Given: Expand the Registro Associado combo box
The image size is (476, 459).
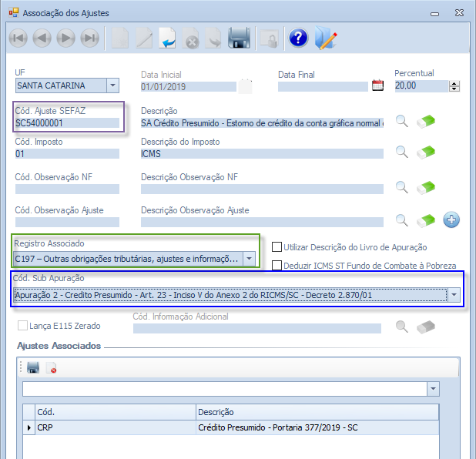Looking at the screenshot, I should (249, 259).
